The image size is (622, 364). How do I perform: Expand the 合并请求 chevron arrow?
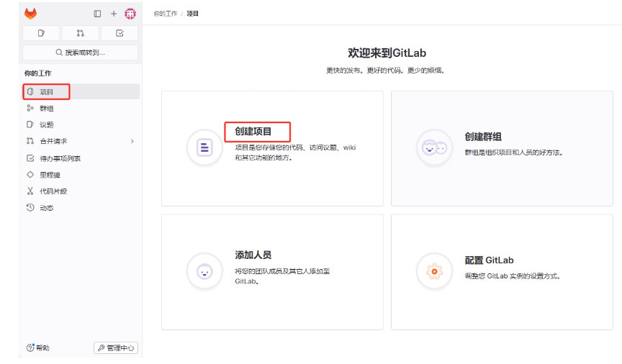[x=132, y=141]
